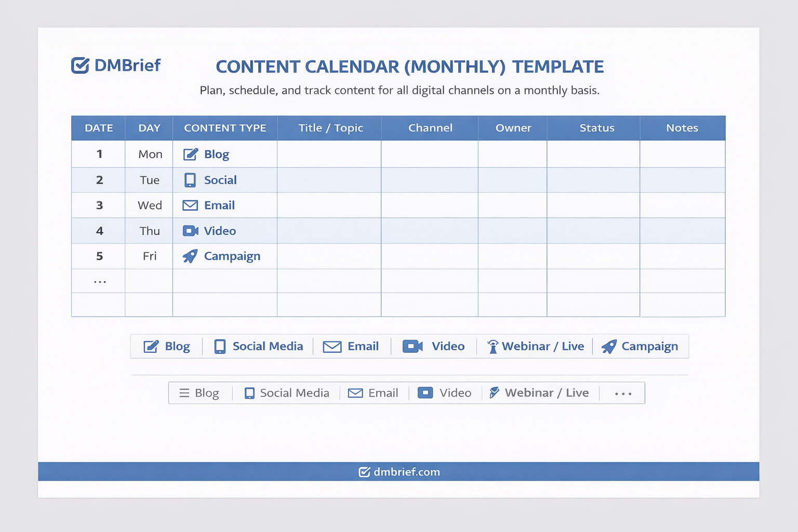Select the Campaign tab in upper legend
798x532 pixels.
(640, 347)
